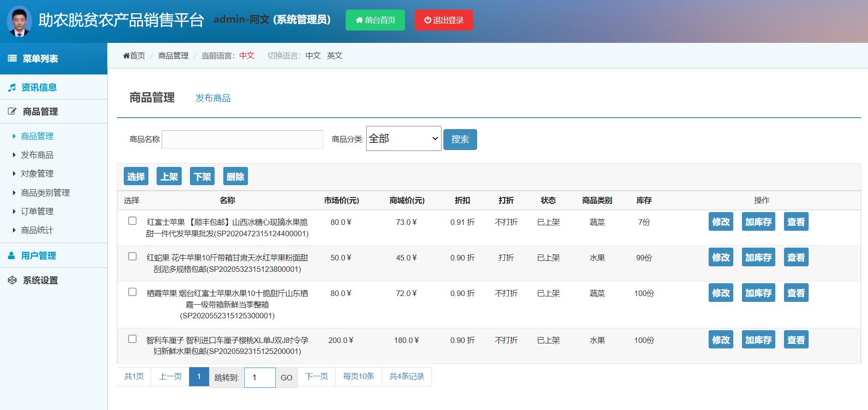Click page number 1 in pagination
Screen dimensions: 868x410
pos(199,376)
